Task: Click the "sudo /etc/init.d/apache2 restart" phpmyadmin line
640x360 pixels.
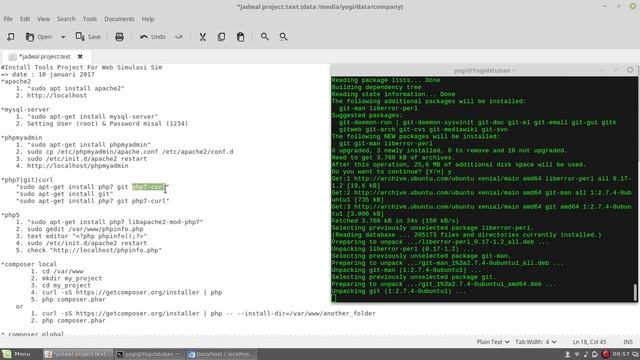Action: [87, 158]
